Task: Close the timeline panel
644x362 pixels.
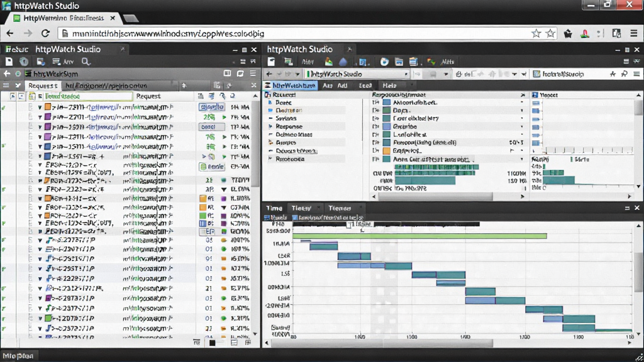Action: 637,208
